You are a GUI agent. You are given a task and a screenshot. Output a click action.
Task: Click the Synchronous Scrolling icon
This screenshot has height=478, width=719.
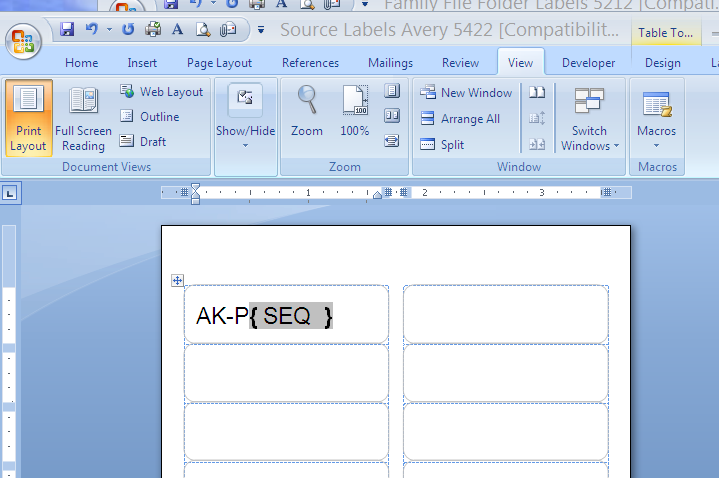[537, 118]
